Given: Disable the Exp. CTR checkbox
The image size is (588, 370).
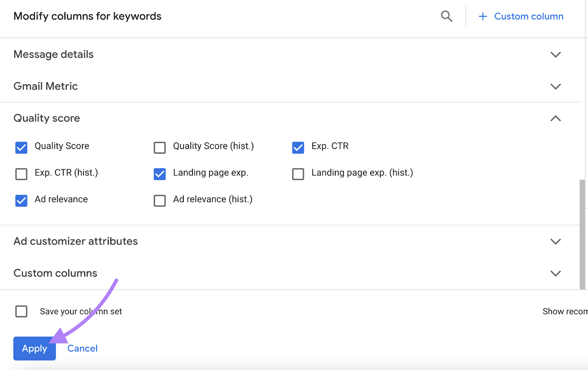Looking at the screenshot, I should pyautogui.click(x=298, y=148).
